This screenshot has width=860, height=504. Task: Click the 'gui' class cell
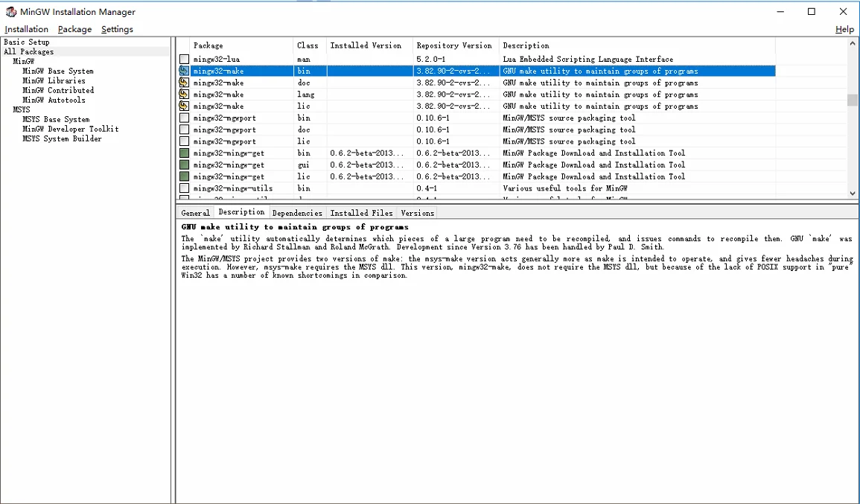coord(303,165)
